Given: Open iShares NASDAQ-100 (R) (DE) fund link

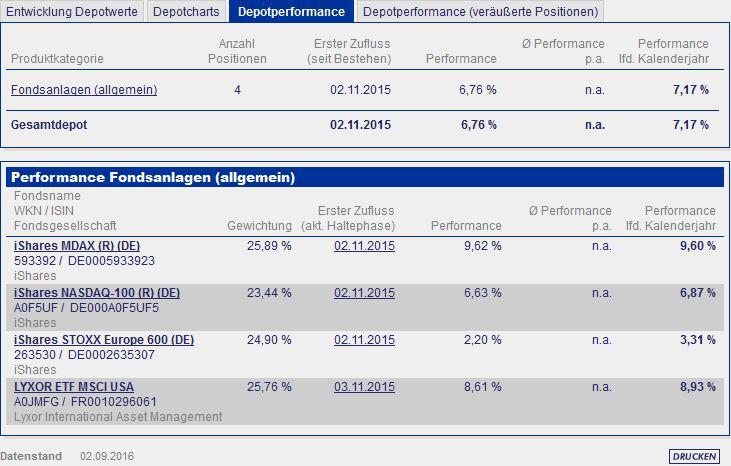Looking at the screenshot, I should (x=97, y=293).
